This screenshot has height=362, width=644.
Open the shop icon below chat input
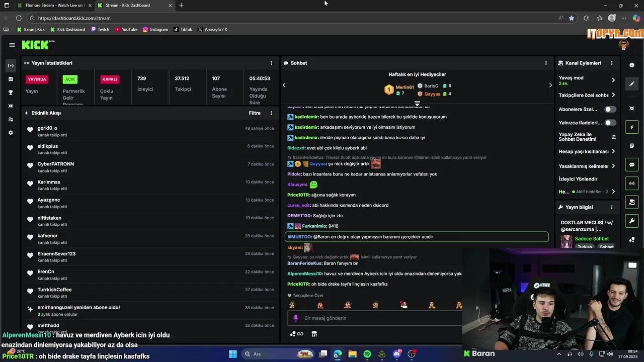pos(314,334)
